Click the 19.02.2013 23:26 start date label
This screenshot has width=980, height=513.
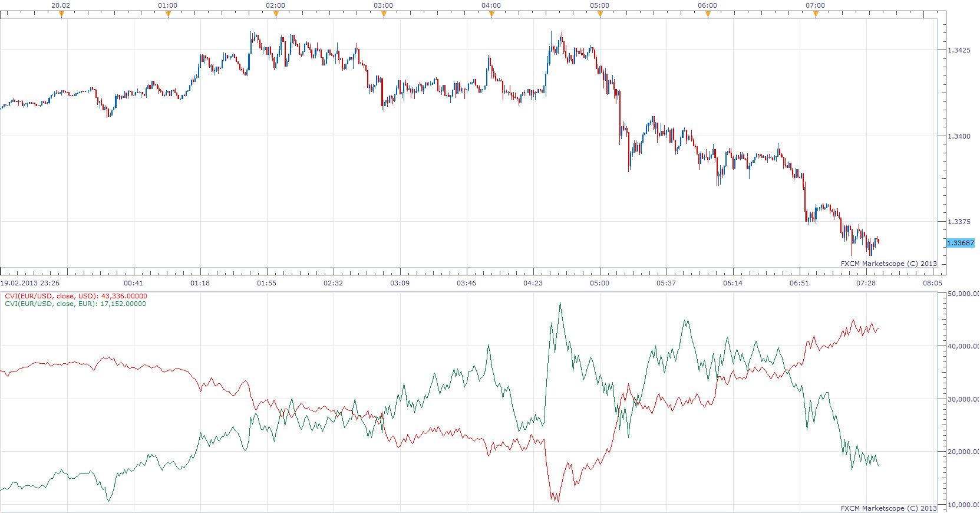point(29,283)
